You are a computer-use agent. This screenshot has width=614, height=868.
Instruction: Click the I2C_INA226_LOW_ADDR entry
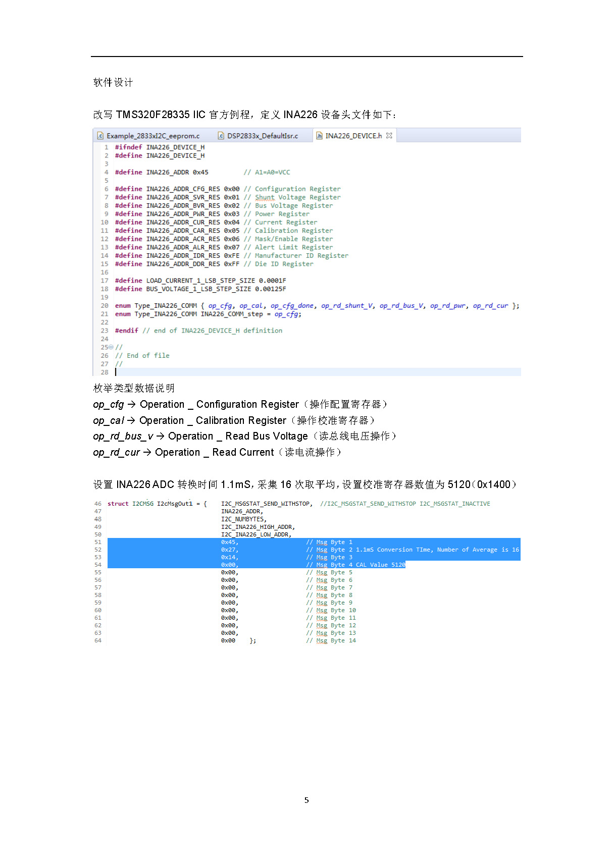[256, 534]
